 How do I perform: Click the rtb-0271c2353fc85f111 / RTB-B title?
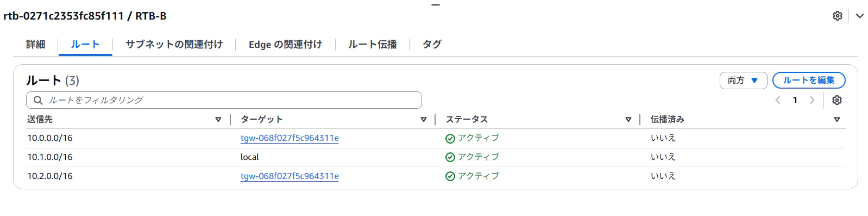point(85,16)
